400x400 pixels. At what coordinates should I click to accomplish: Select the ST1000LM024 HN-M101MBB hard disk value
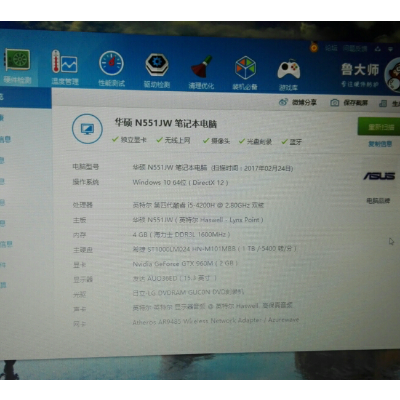[x=214, y=249]
